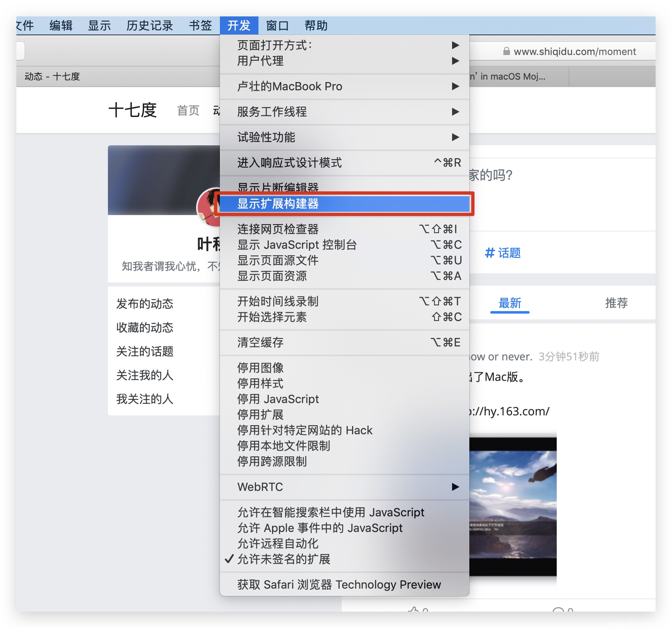Screen dimensions: 672x628
Task: Toggle 允许在智能搜索栏中使用 JavaScript
Action: coord(345,512)
